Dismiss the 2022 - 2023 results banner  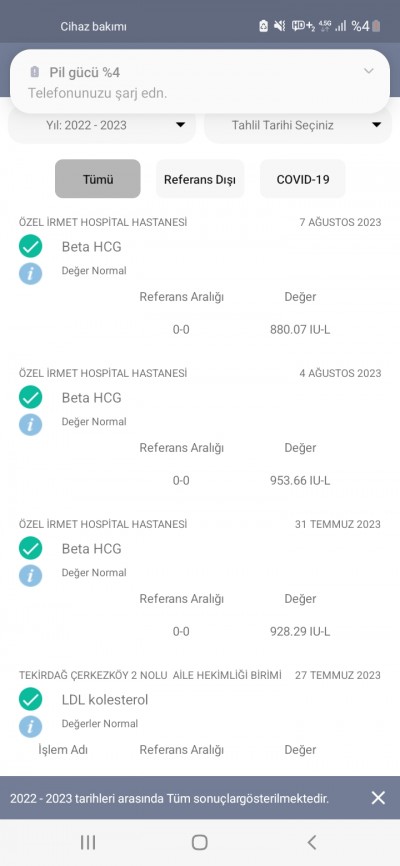[378, 798]
